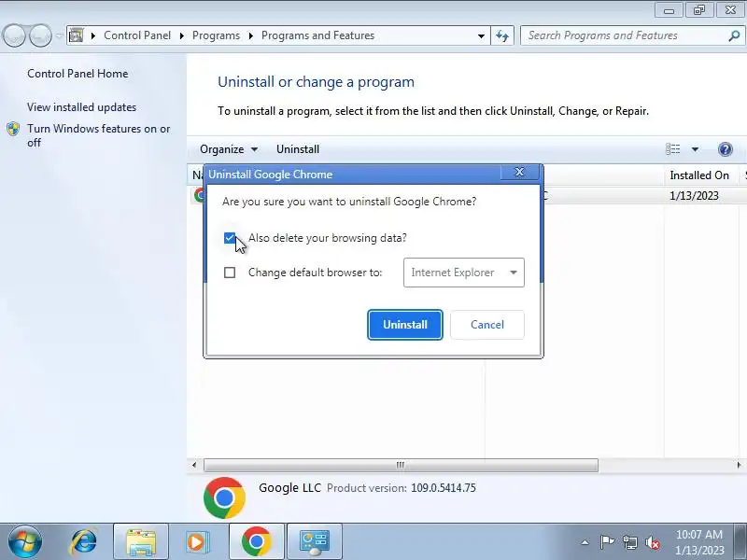
Task: Go to Control Panel in breadcrumb
Action: click(137, 35)
